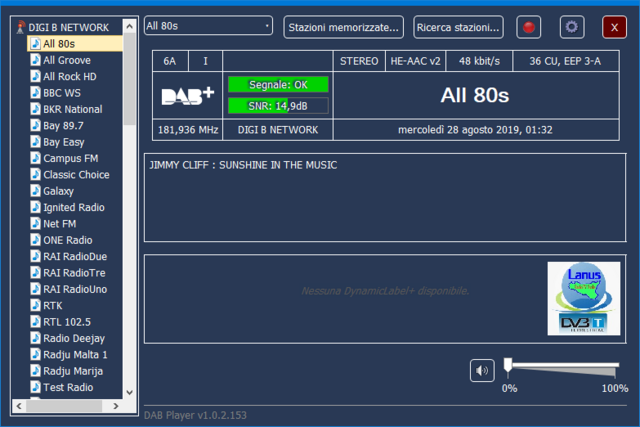Click the horizontal scrollbar left arrow
The width and height of the screenshot is (640, 427).
19,406
